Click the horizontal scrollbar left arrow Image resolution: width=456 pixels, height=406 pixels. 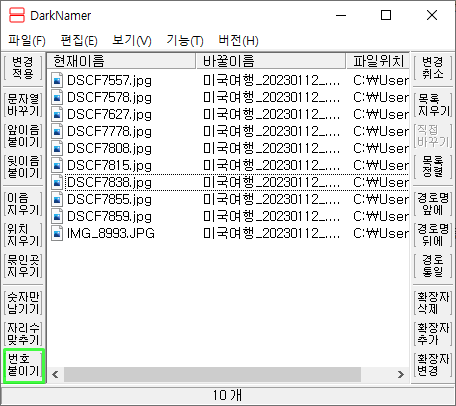click(x=55, y=375)
